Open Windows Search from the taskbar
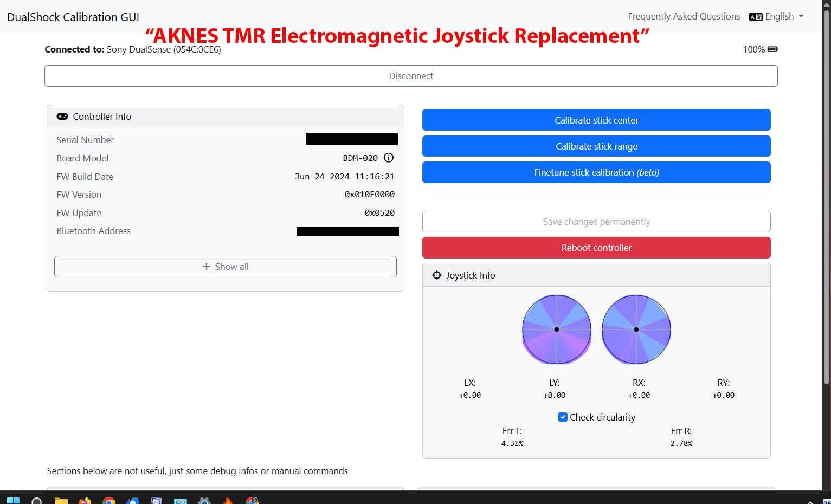This screenshot has width=831, height=504. tap(37, 500)
